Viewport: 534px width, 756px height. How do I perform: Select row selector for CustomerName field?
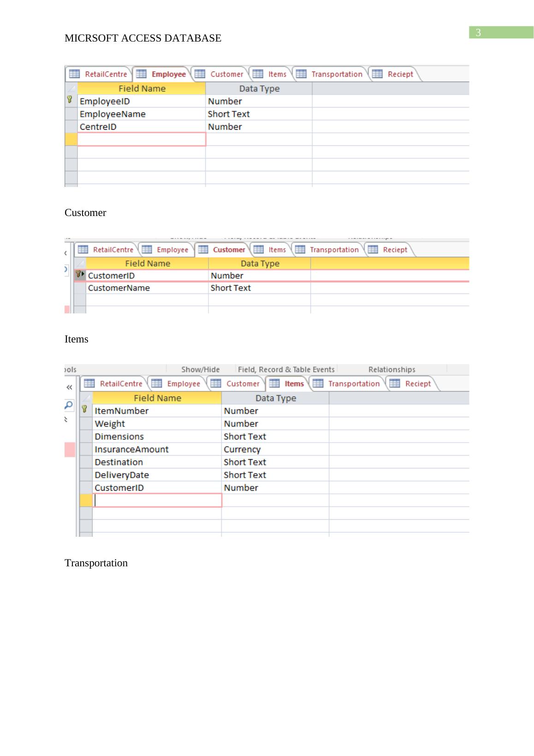80,288
